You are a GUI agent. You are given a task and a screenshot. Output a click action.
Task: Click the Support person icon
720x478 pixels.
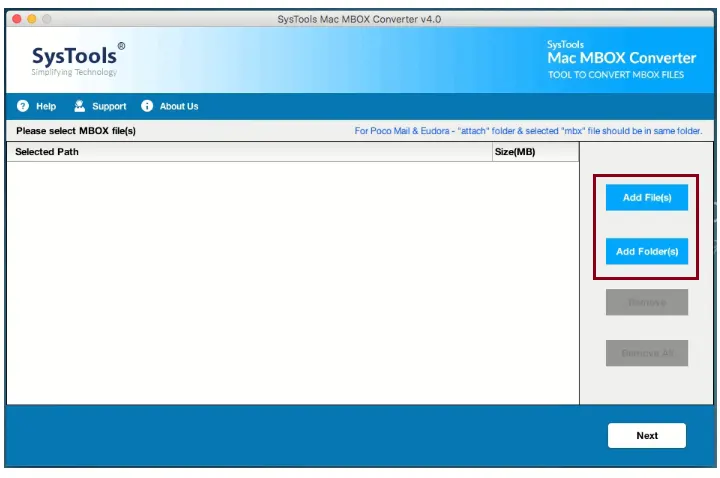point(79,106)
